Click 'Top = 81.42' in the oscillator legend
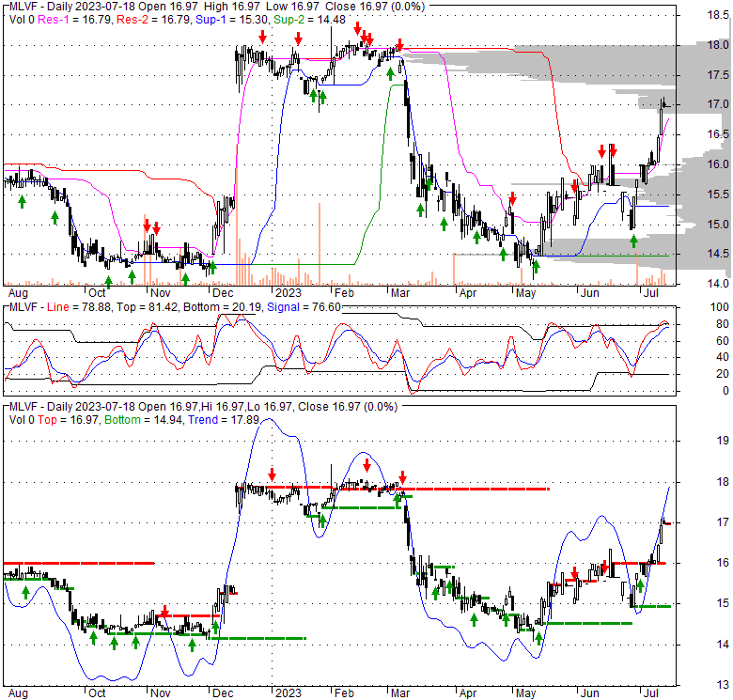This screenshot has width=733, height=700. 148,307
